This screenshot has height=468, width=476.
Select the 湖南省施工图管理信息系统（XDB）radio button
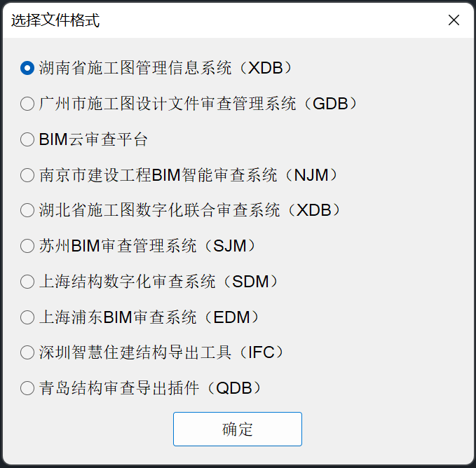pos(27,68)
